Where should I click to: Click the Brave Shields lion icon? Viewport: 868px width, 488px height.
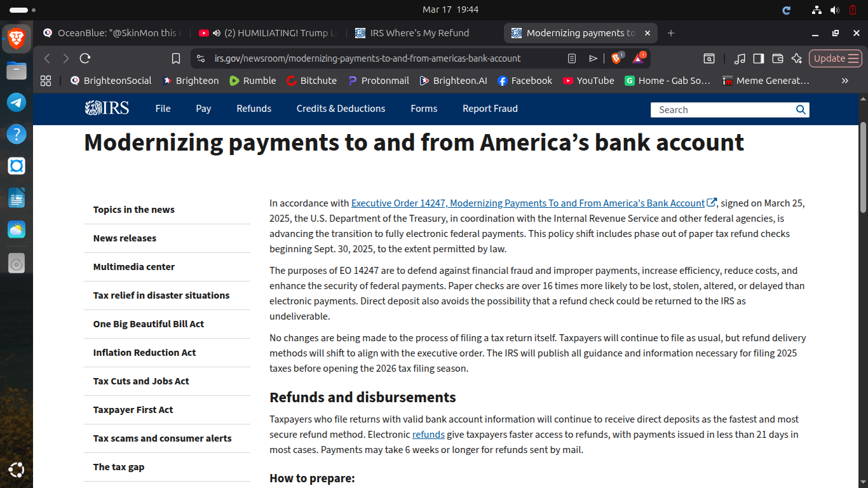click(x=616, y=58)
